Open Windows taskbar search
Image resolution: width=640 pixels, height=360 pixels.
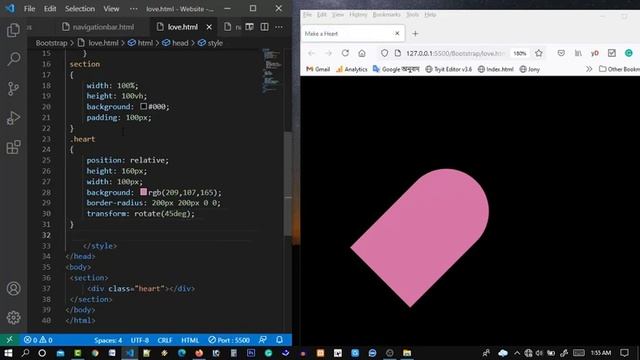pyautogui.click(x=25, y=353)
